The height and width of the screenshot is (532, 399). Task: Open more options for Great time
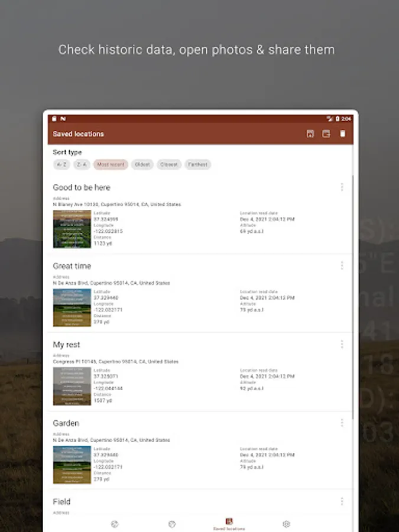342,265
